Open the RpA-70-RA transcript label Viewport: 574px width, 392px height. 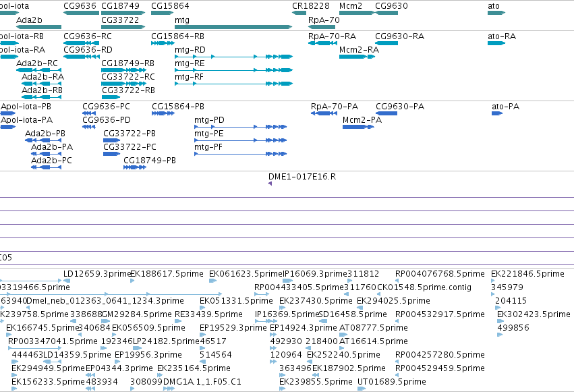tap(332, 36)
